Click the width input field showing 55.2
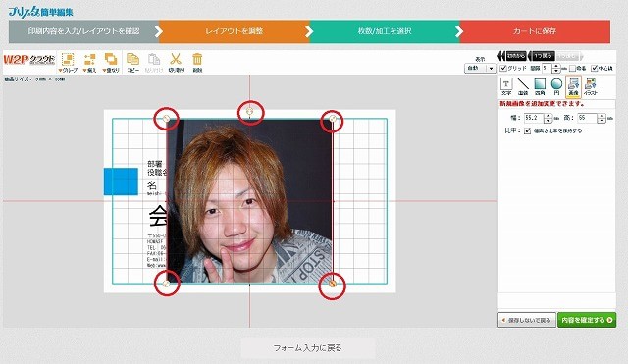The height and width of the screenshot is (364, 628). tap(534, 118)
